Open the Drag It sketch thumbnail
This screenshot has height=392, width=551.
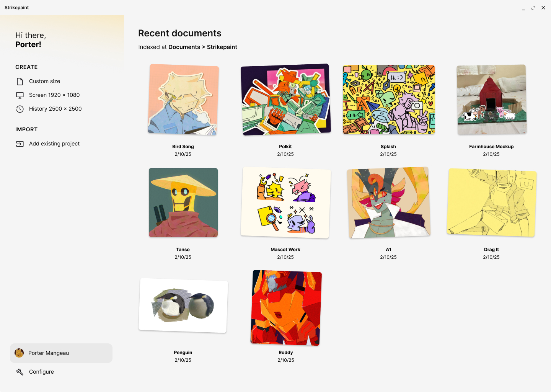[x=491, y=203]
